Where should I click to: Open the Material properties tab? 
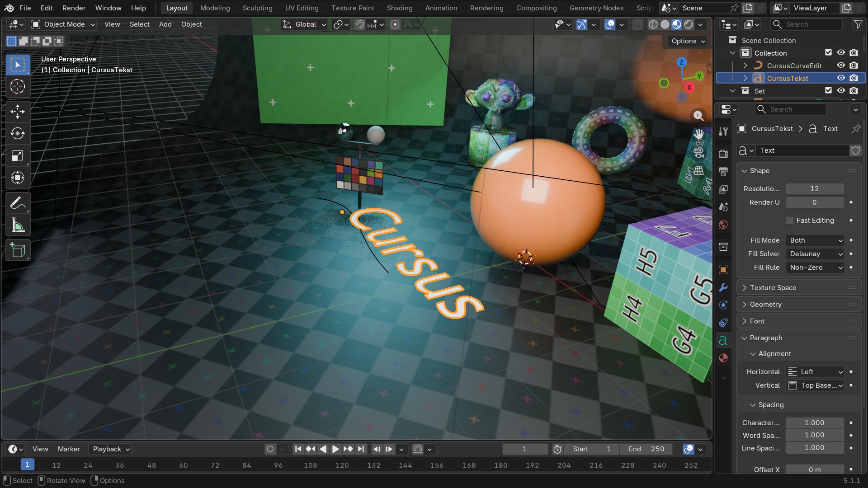click(723, 358)
